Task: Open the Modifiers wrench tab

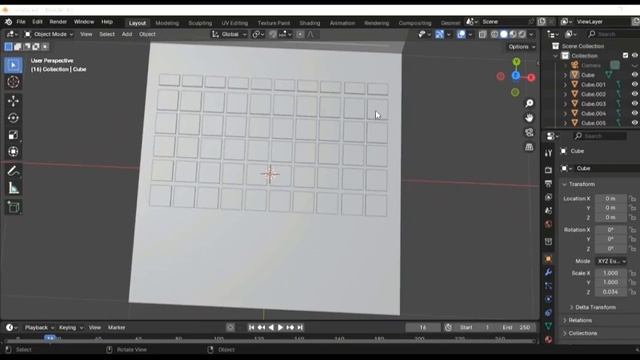Action: coord(548,272)
